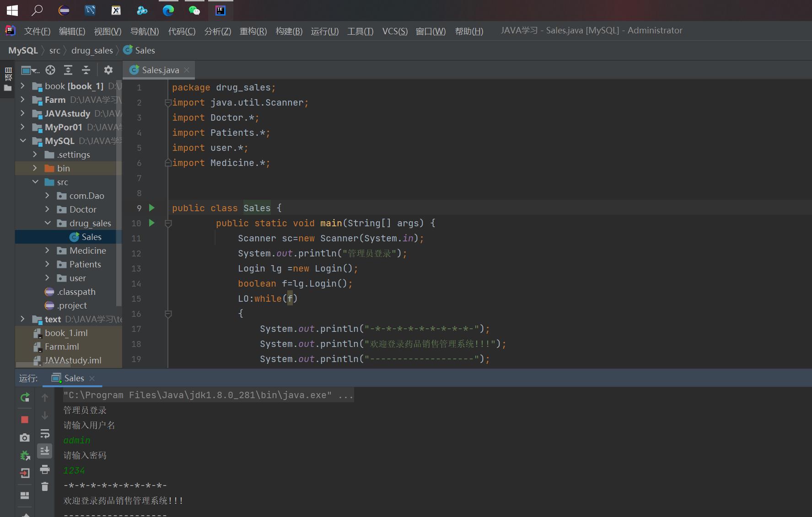Expand the MyPor01 project node
Viewport: 812px width, 517px height.
[x=22, y=127]
